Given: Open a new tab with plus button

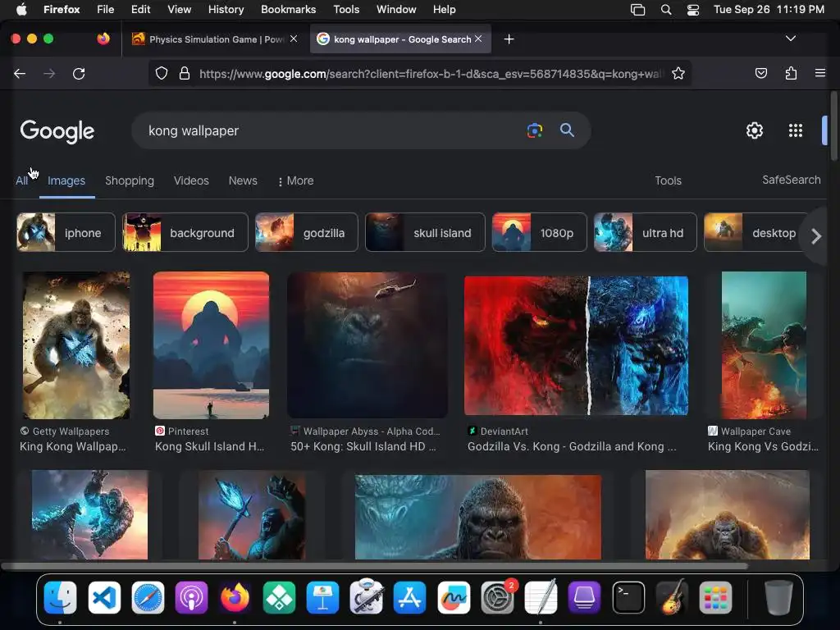Looking at the screenshot, I should click(x=509, y=39).
